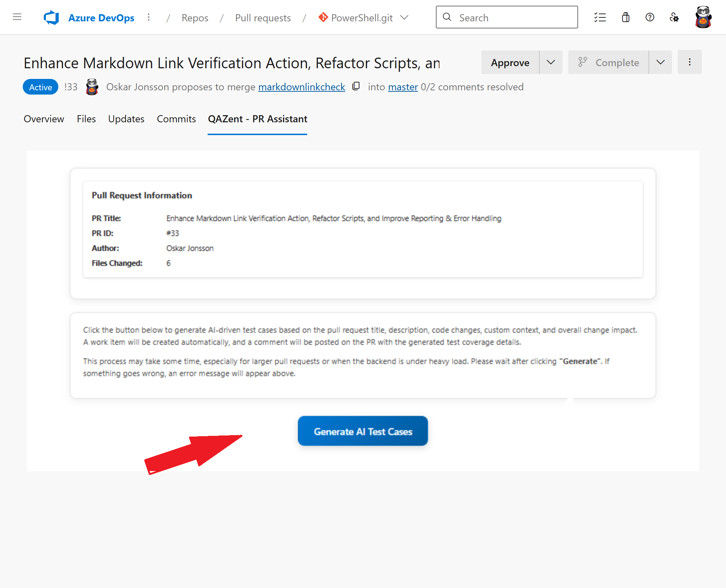Click the panda profile avatar
Image resolution: width=726 pixels, height=588 pixels.
point(703,17)
